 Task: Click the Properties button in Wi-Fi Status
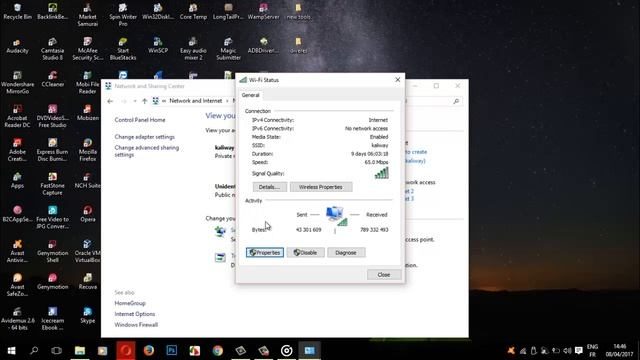(265, 253)
